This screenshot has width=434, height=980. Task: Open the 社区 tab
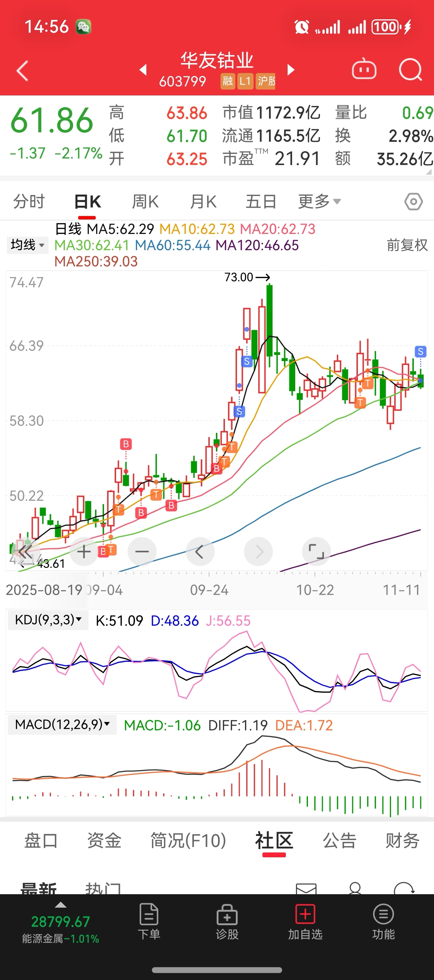[274, 840]
